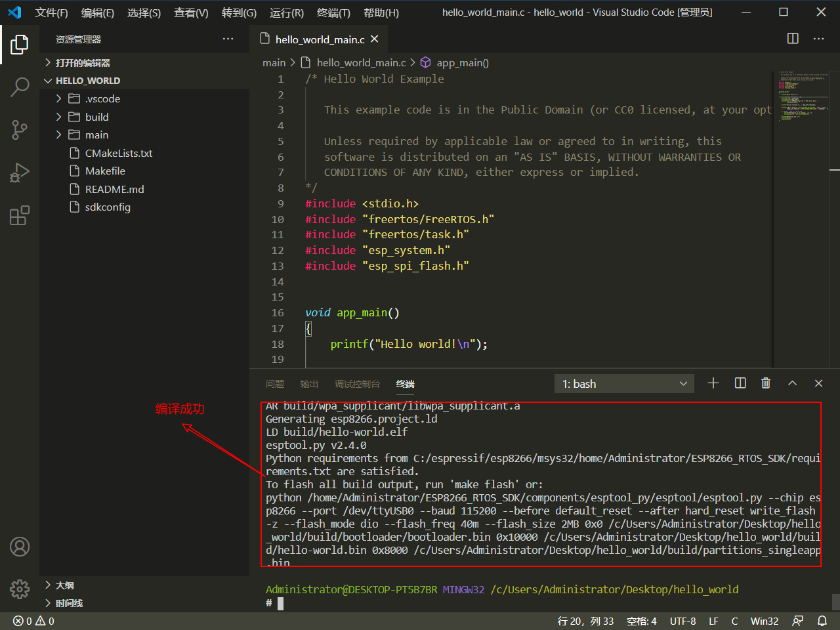Switch to the 调试控制台 tab
The height and width of the screenshot is (630, 840).
pyautogui.click(x=357, y=384)
